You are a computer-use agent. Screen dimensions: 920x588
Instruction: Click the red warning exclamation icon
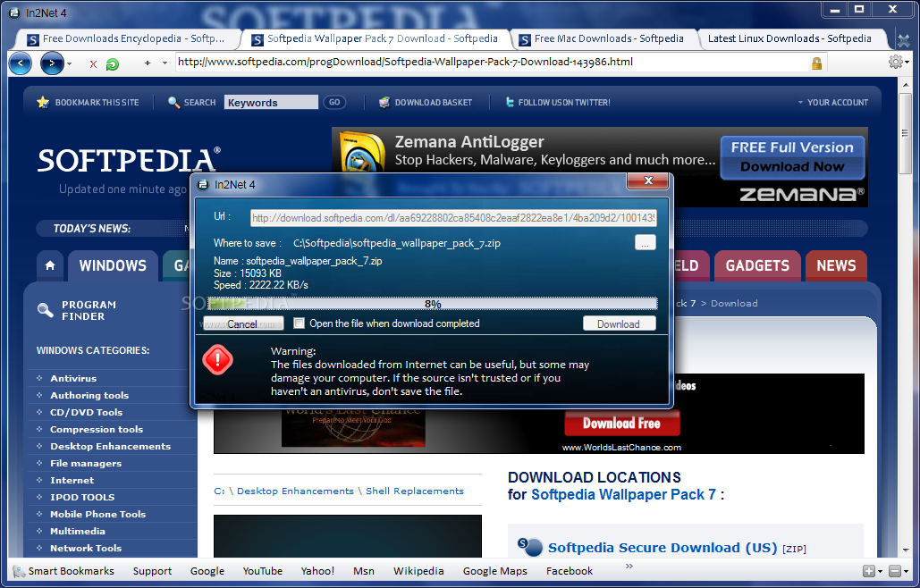[x=217, y=359]
